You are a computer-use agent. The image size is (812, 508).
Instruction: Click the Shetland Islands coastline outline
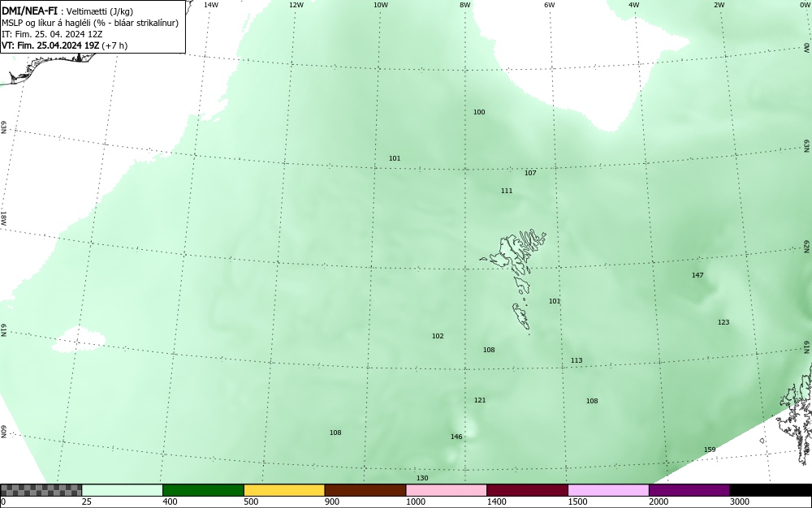793,414
